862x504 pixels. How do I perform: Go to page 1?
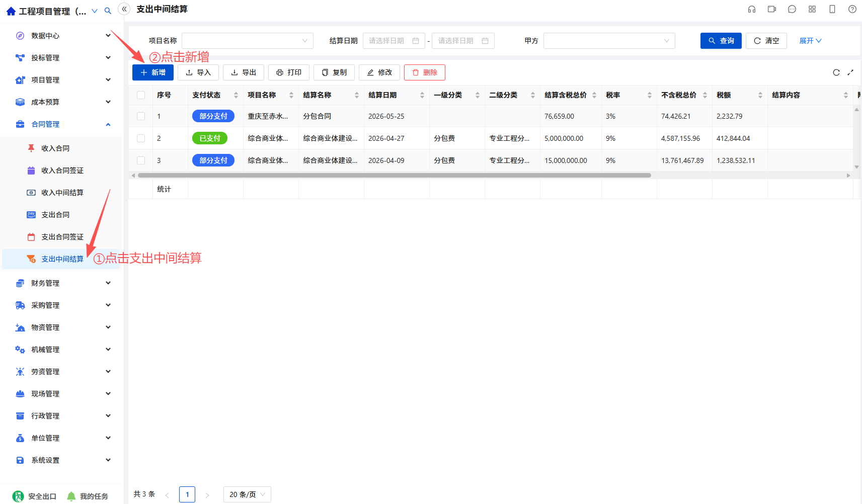click(x=187, y=494)
